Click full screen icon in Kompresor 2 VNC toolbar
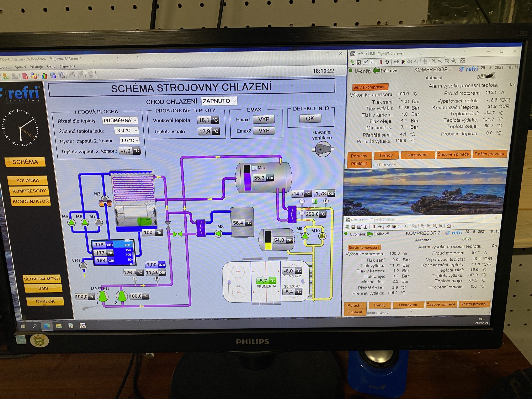Screen dimensions: 532x399 [448, 226]
